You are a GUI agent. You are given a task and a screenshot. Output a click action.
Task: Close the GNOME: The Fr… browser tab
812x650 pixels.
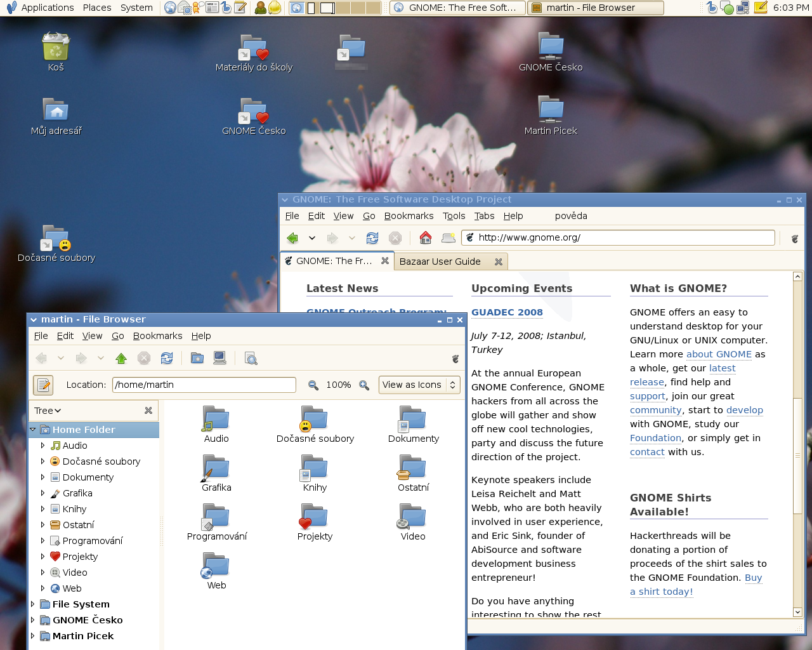coord(385,261)
